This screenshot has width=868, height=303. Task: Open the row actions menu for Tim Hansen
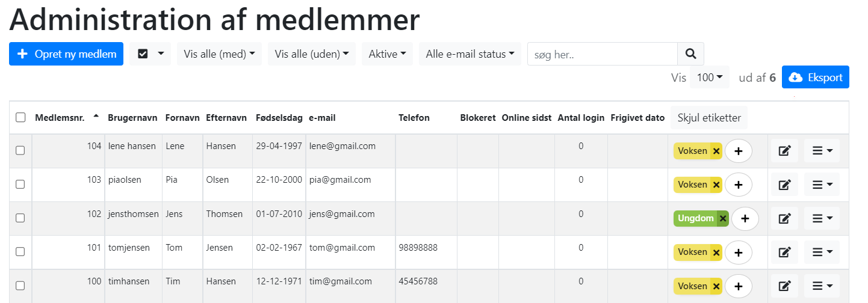pyautogui.click(x=822, y=286)
